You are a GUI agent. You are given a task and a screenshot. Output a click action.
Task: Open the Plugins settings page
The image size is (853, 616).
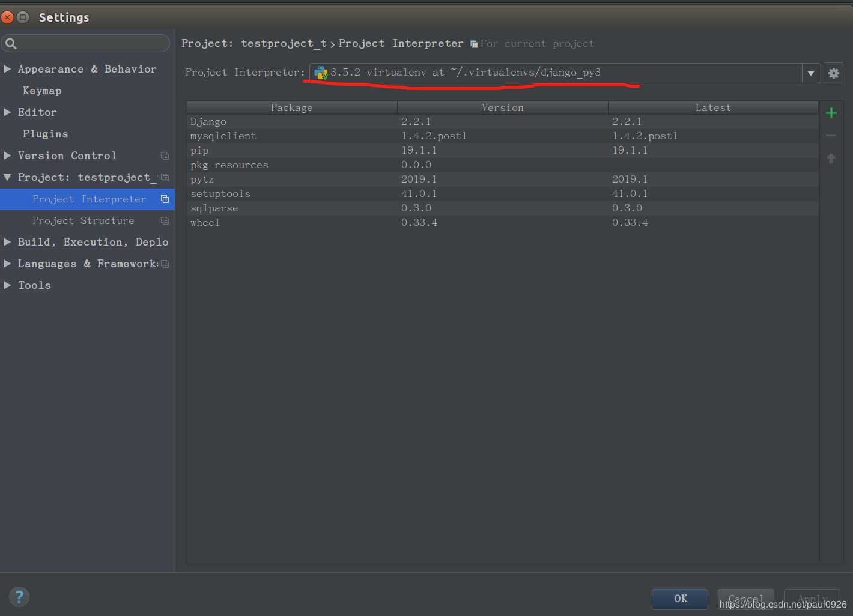tap(46, 134)
